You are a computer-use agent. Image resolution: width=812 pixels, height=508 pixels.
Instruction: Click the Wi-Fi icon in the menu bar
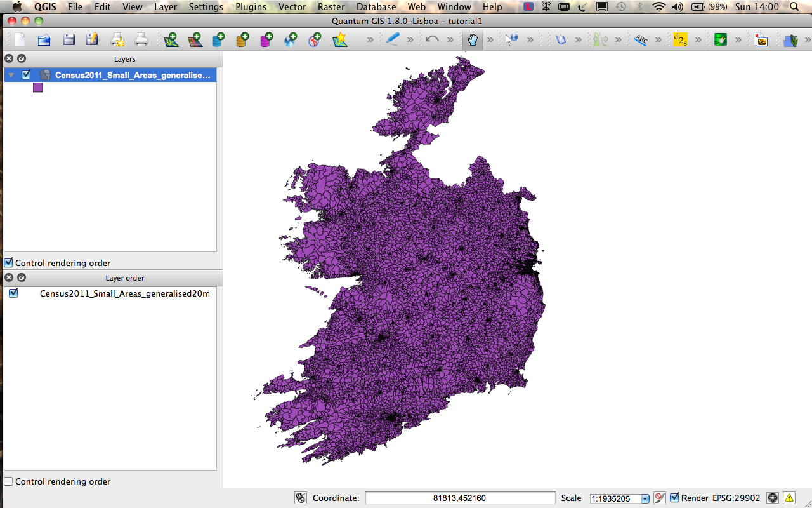point(659,7)
